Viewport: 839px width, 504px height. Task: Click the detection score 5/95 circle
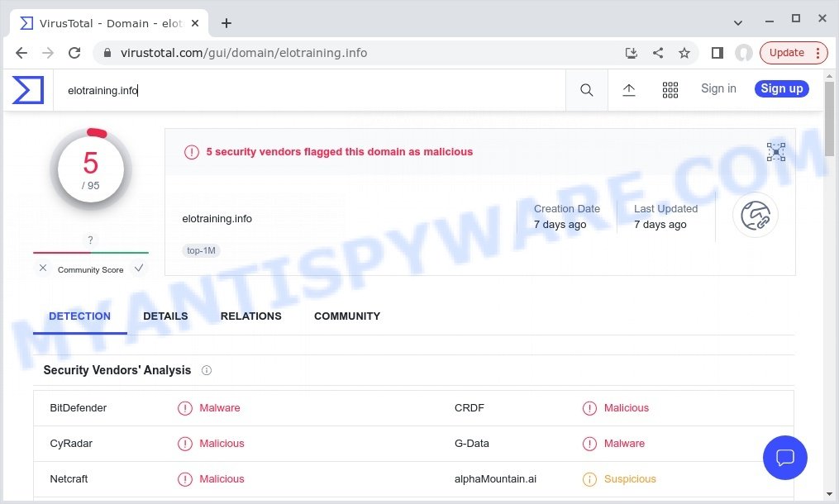tap(91, 169)
